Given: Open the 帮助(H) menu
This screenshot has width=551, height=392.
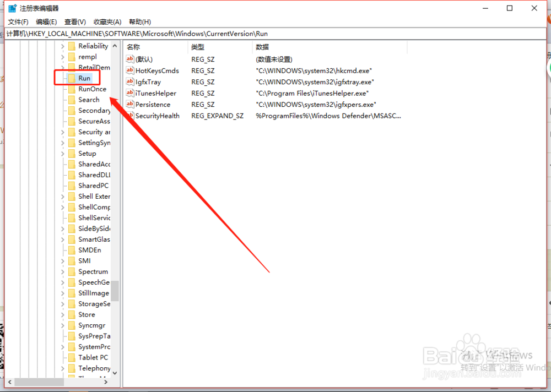Looking at the screenshot, I should 140,22.
